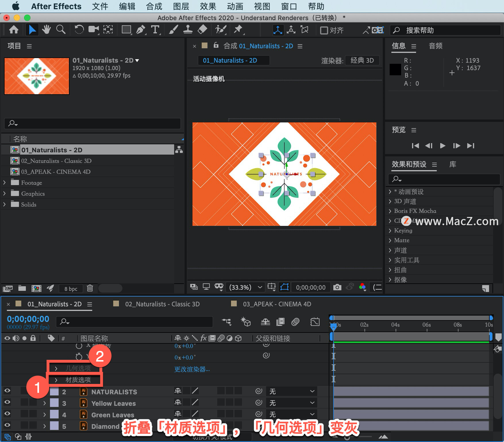504x442 pixels.
Task: Click the delete trash icon in project panel
Action: point(90,288)
